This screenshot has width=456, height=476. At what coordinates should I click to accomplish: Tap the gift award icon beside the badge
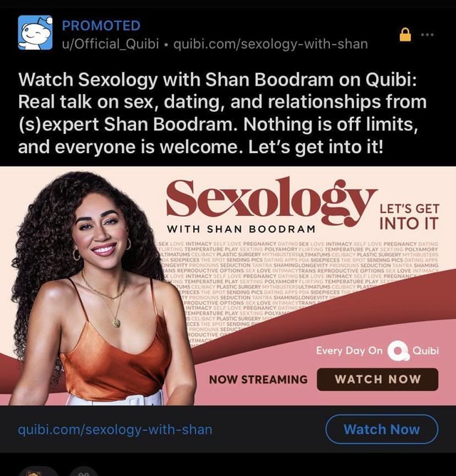pos(83,472)
